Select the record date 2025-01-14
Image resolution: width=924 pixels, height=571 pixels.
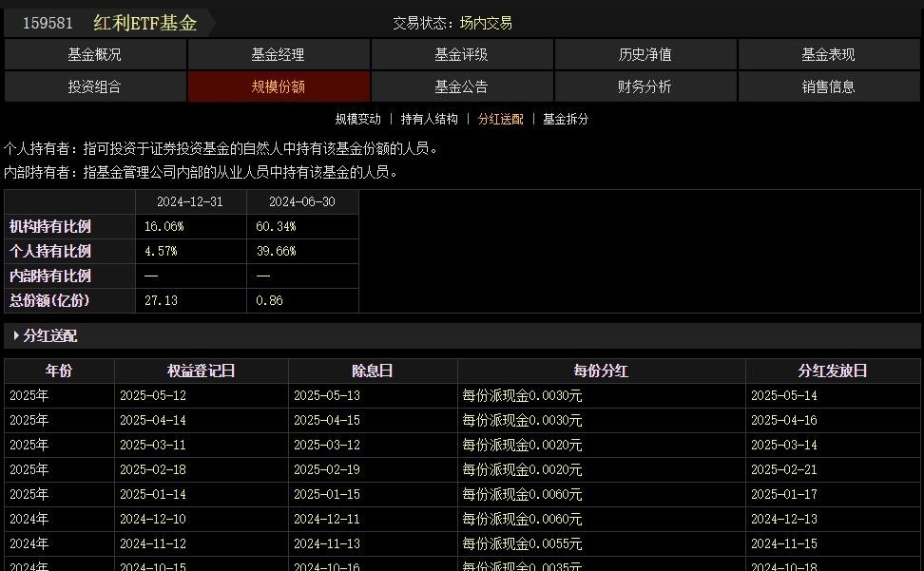[153, 494]
